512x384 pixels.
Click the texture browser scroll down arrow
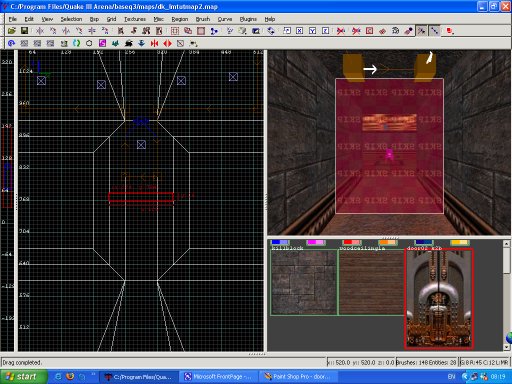point(507,347)
